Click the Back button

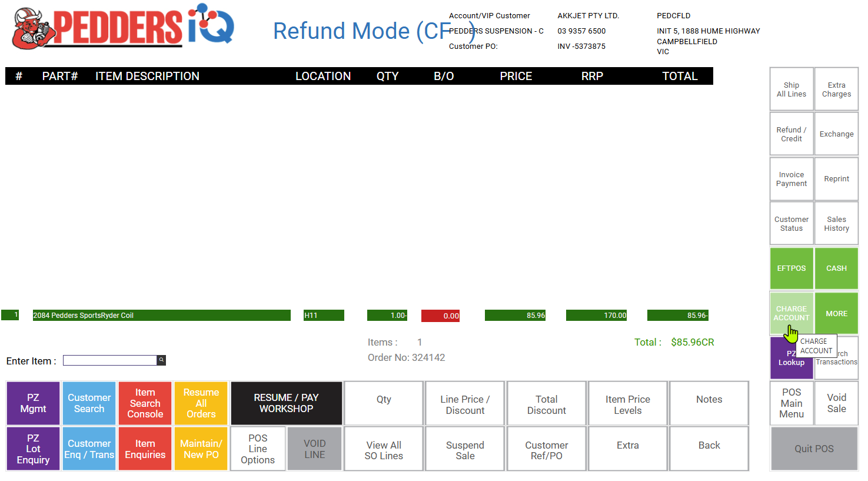click(x=709, y=449)
